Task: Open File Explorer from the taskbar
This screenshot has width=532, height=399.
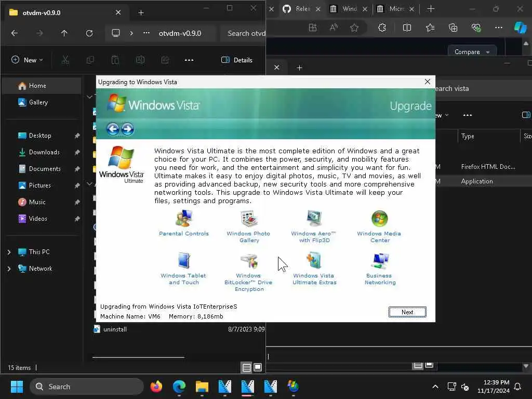Action: [x=202, y=387]
